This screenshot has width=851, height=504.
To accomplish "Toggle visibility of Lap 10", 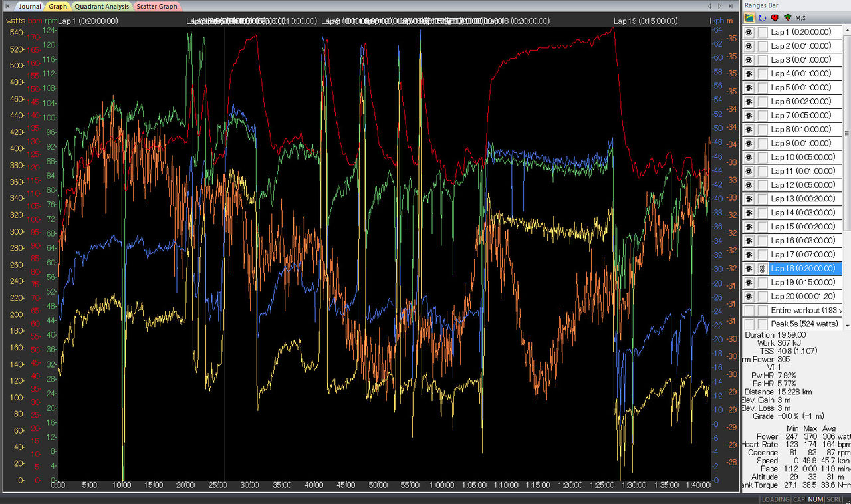I will click(749, 157).
